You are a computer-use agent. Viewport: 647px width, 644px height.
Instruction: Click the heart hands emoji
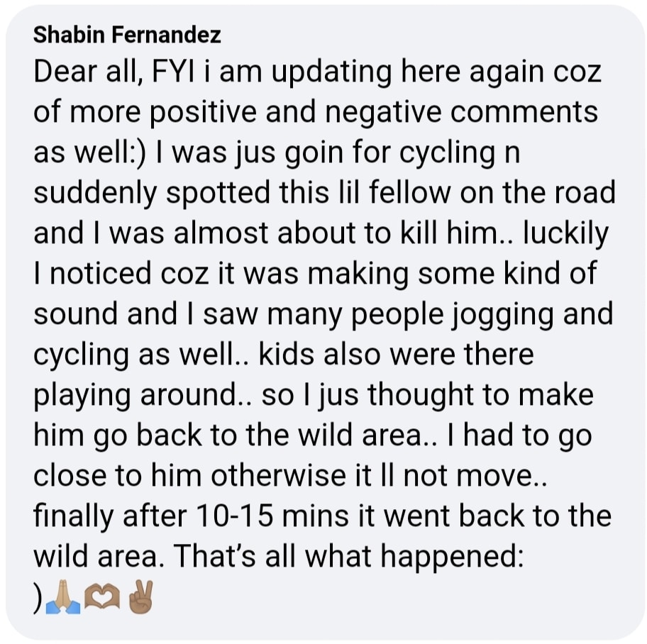click(102, 598)
